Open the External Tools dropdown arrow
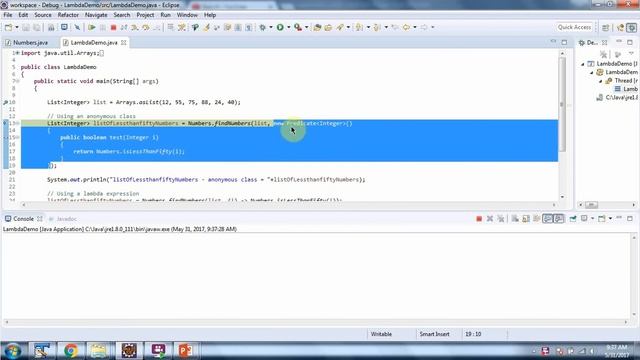 click(x=307, y=27)
